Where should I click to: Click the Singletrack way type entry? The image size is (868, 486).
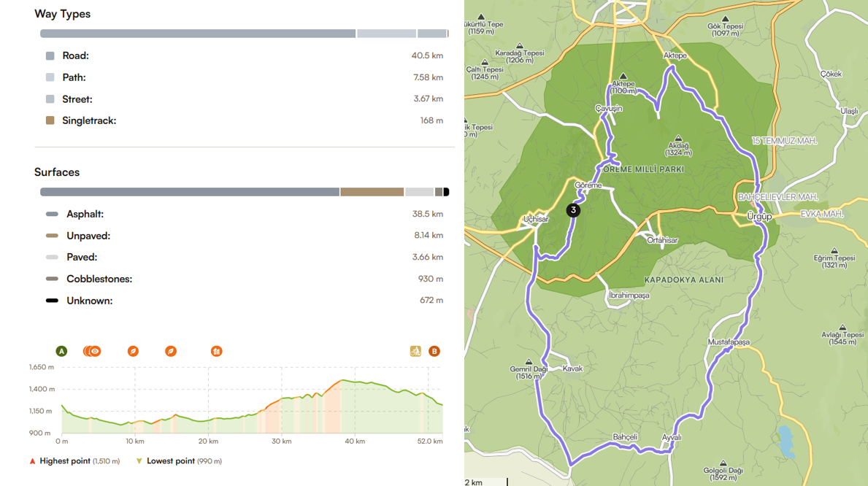click(x=88, y=120)
